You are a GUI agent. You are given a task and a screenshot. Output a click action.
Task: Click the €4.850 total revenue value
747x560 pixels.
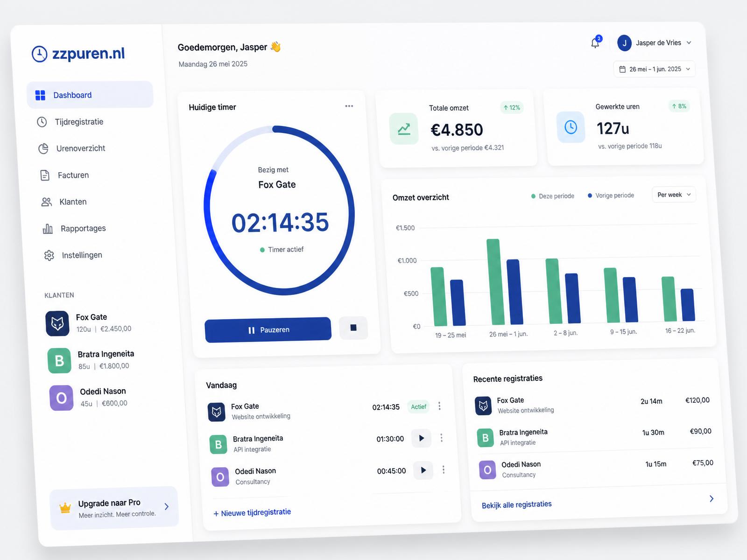(x=457, y=130)
